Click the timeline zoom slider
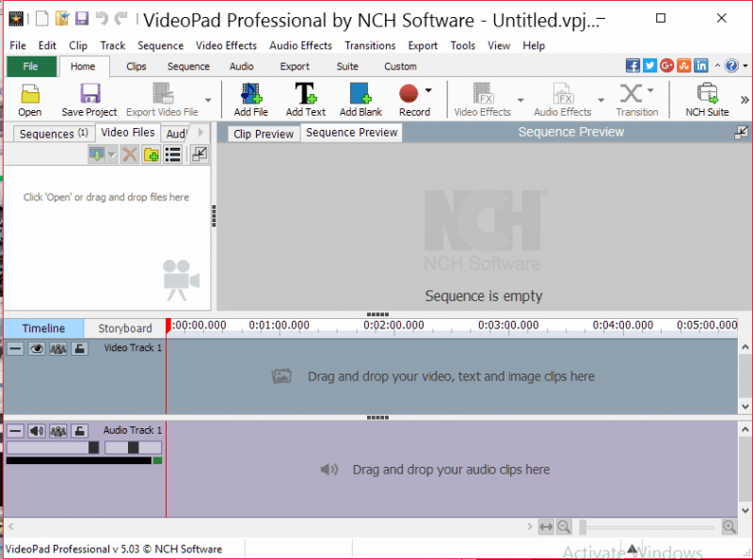 (647, 527)
